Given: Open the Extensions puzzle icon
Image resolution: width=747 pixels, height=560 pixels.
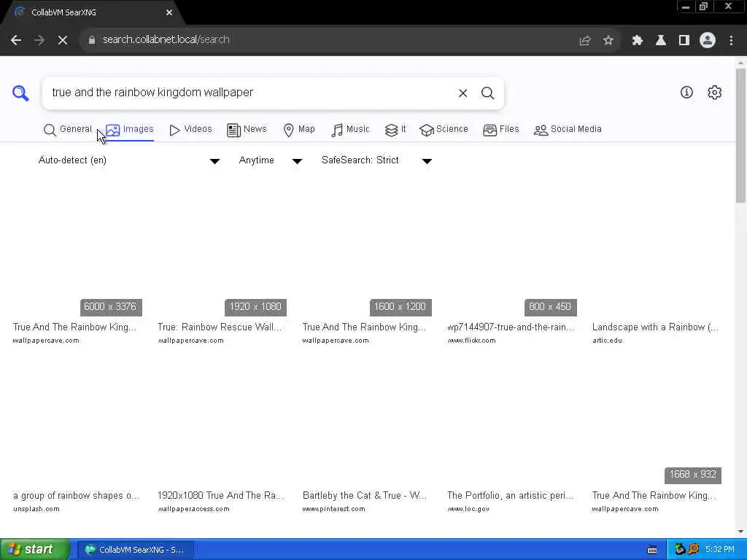Looking at the screenshot, I should coord(638,41).
